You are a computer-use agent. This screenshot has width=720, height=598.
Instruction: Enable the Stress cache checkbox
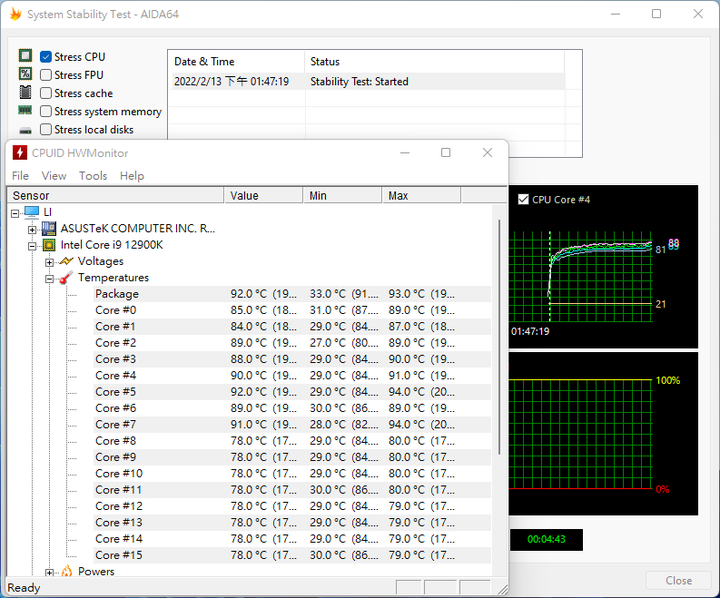[45, 93]
